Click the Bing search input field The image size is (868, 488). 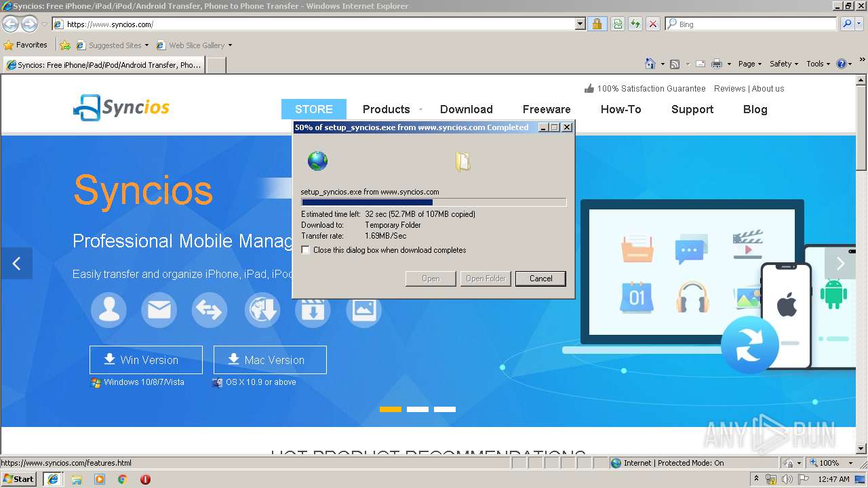[x=751, y=24]
